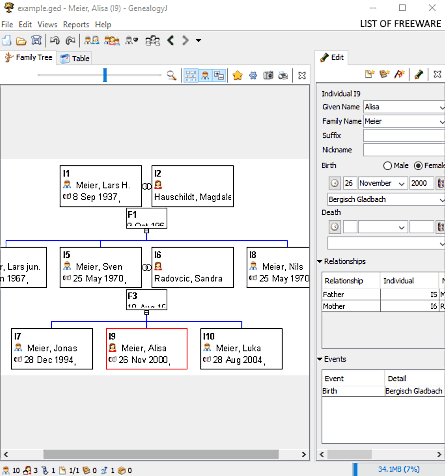445x476 pixels.
Task: Select the Meier, Luka I10 box
Action: 241,349
